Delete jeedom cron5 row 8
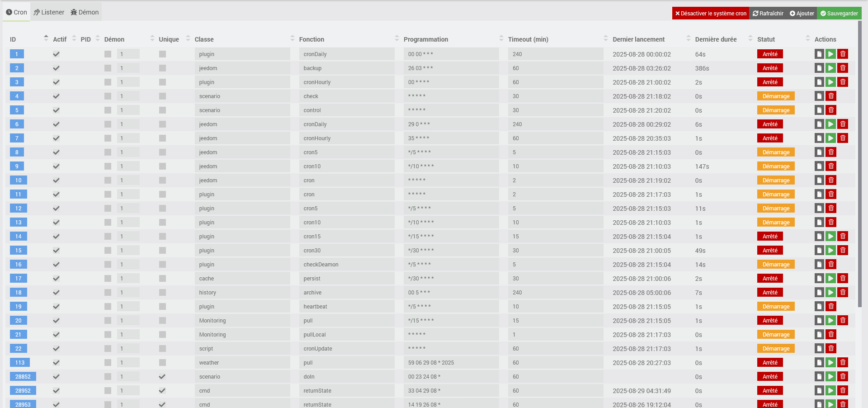The image size is (868, 408). point(831,152)
